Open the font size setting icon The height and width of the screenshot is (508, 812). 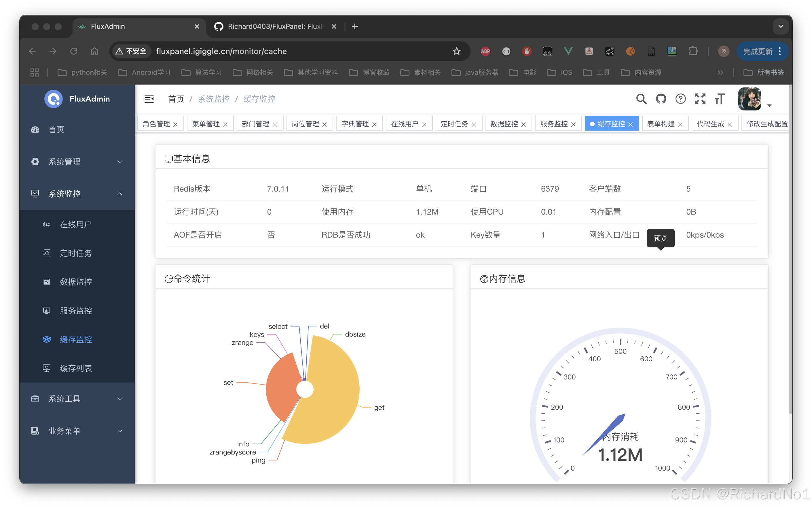720,99
